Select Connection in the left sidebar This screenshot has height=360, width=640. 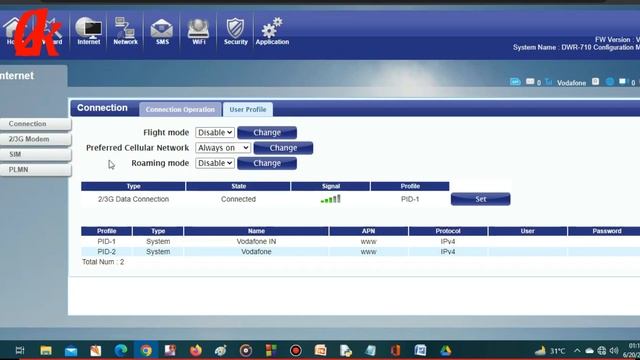coord(36,124)
